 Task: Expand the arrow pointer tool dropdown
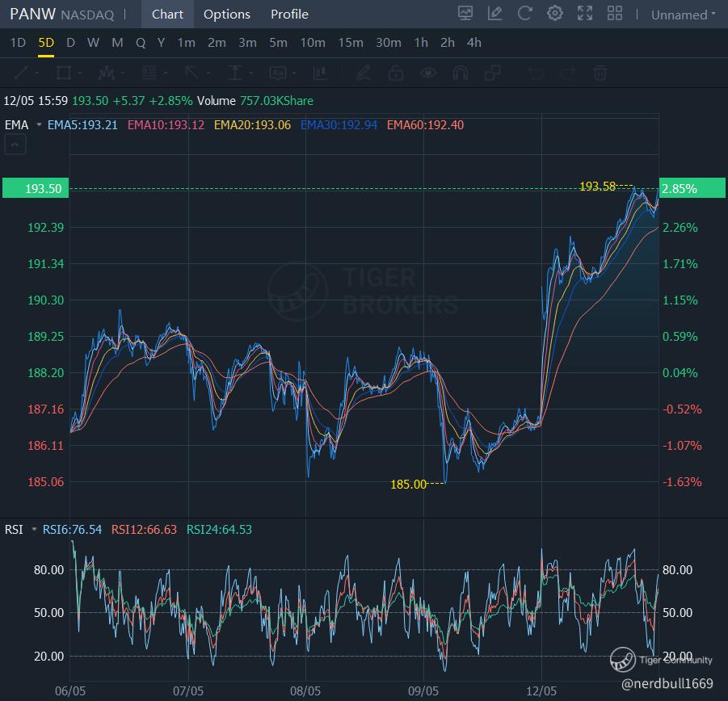point(208,73)
